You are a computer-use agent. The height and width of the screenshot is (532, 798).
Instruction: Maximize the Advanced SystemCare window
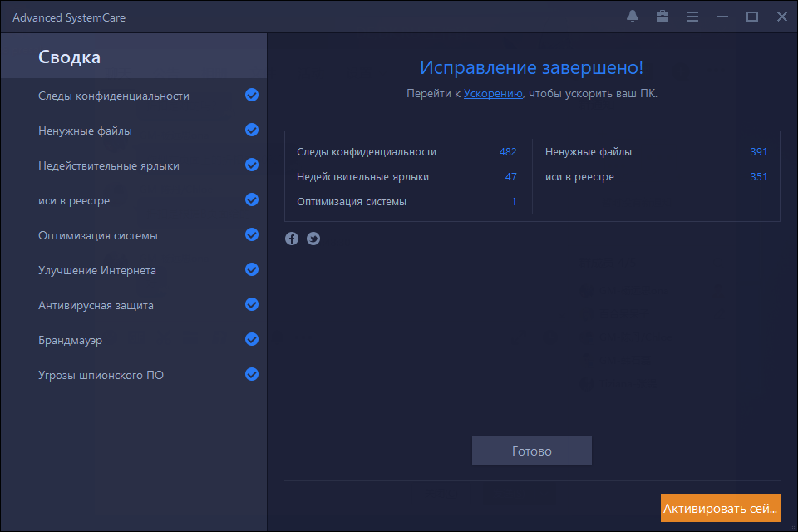[x=752, y=17]
